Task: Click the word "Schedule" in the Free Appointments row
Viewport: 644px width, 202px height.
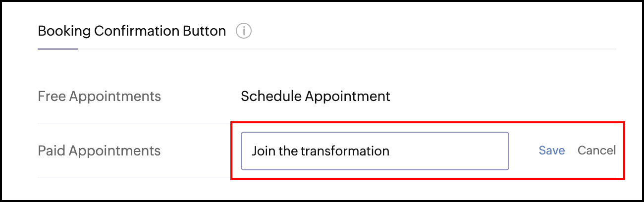Action: pos(270,96)
